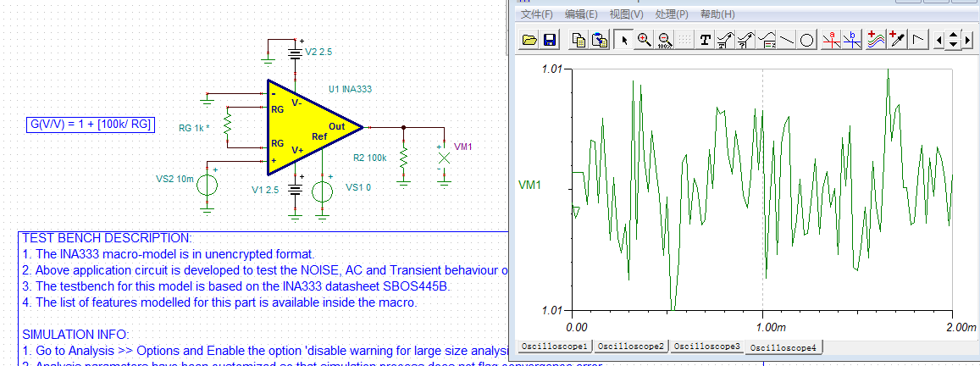
Task: Switch to the Oscilloscope2 tab
Action: point(631,346)
